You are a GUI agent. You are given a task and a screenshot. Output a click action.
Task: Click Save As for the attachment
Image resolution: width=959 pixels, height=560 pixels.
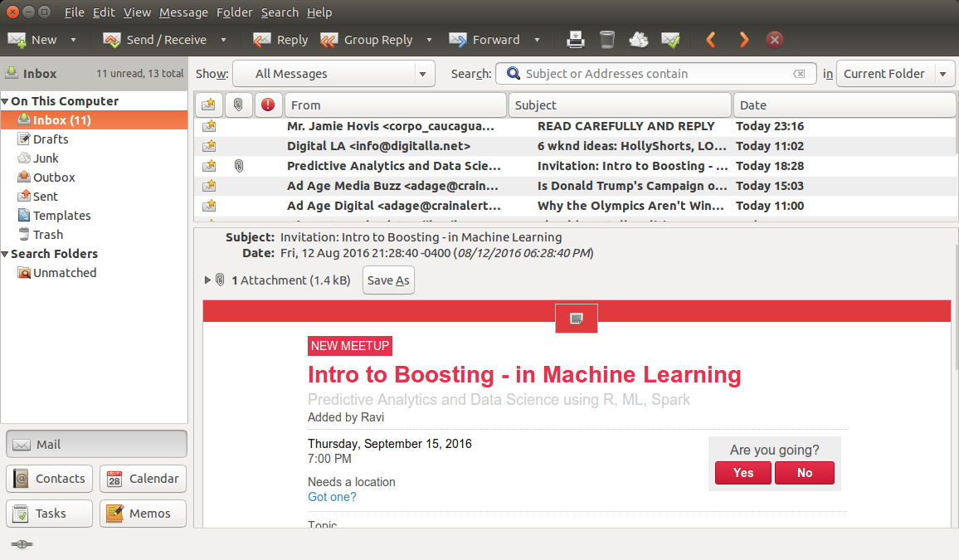pos(388,280)
